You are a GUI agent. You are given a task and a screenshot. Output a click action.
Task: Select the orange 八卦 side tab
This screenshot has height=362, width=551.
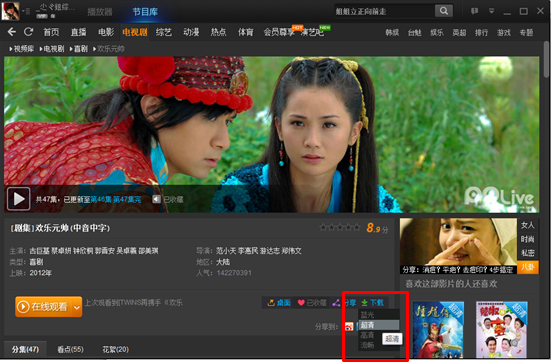point(527,267)
